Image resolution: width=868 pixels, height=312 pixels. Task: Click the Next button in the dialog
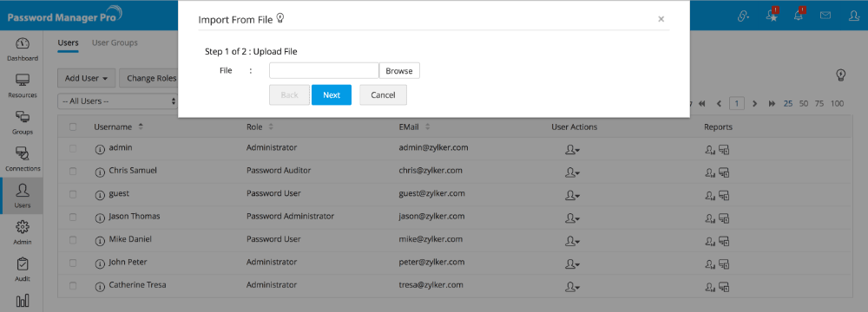332,94
